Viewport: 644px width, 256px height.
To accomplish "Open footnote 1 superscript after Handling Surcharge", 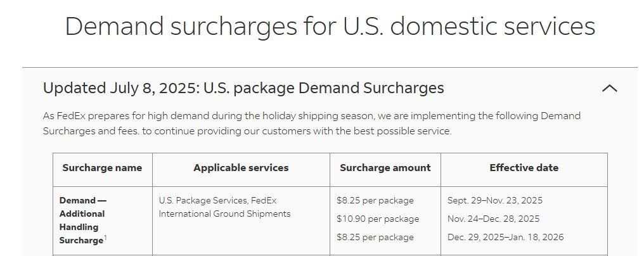I will tap(105, 238).
